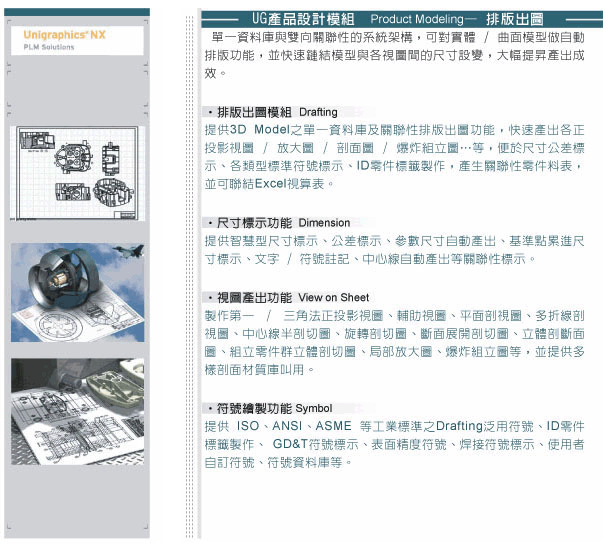The image size is (603, 550).
Task: Click the line starting '寸標示、文字 / 符號註記'
Action: 370,259
